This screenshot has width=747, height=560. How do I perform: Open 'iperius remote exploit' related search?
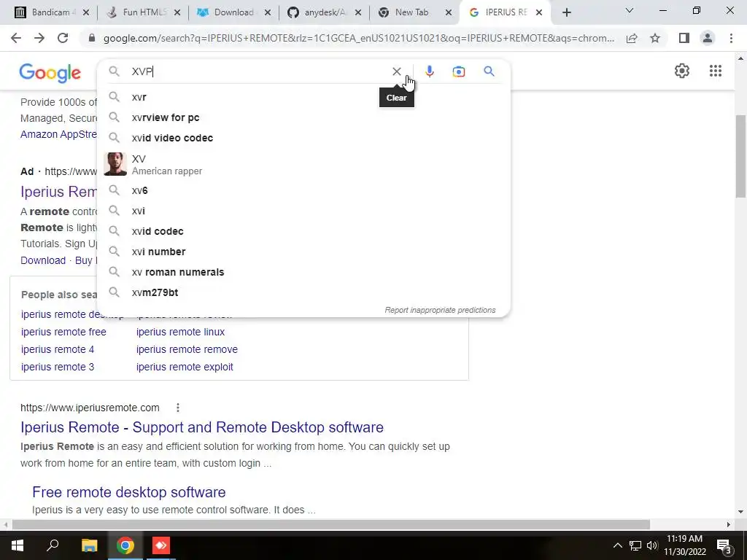tap(185, 367)
